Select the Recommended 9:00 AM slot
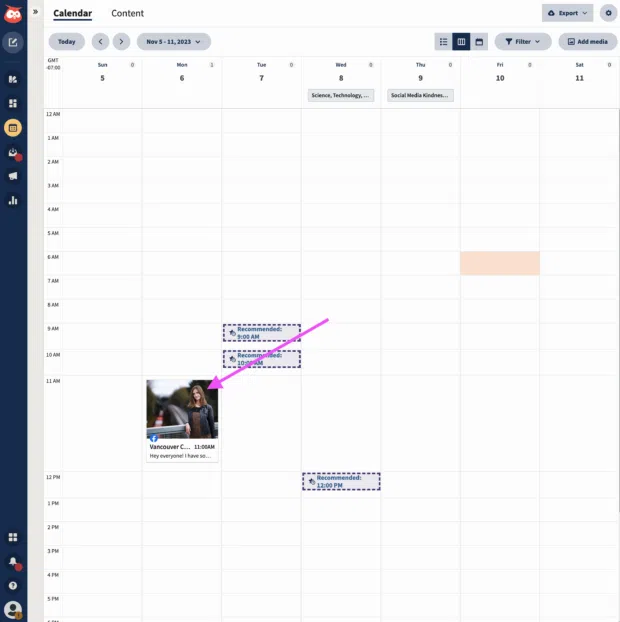620x622 pixels. click(x=262, y=333)
